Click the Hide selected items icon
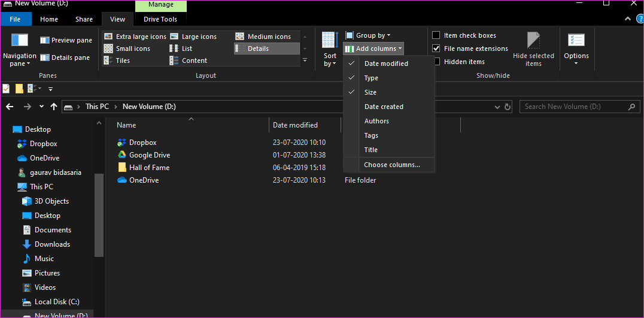Viewport: 644px width, 318px height. (x=533, y=40)
